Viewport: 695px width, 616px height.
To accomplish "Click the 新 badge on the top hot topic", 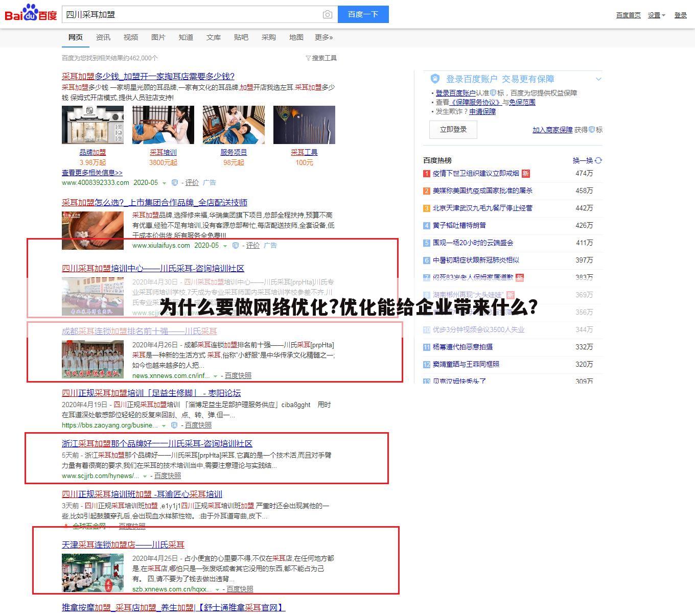I will 526,174.
